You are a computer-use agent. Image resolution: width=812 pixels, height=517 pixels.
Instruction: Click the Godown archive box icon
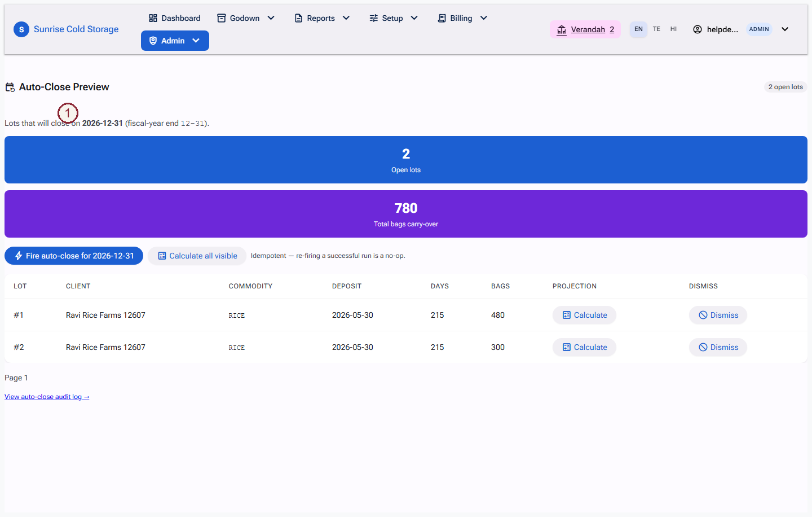tap(222, 18)
